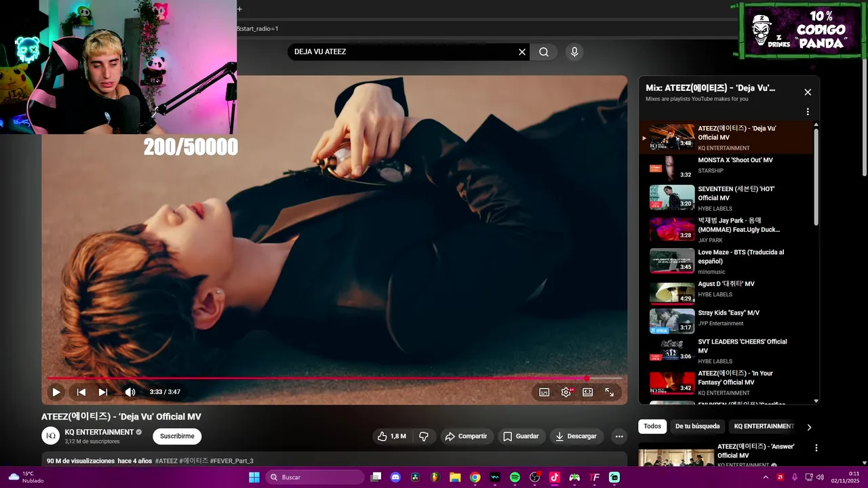Open TikTok app from taskbar
Image resolution: width=868 pixels, height=488 pixels.
[x=555, y=477]
